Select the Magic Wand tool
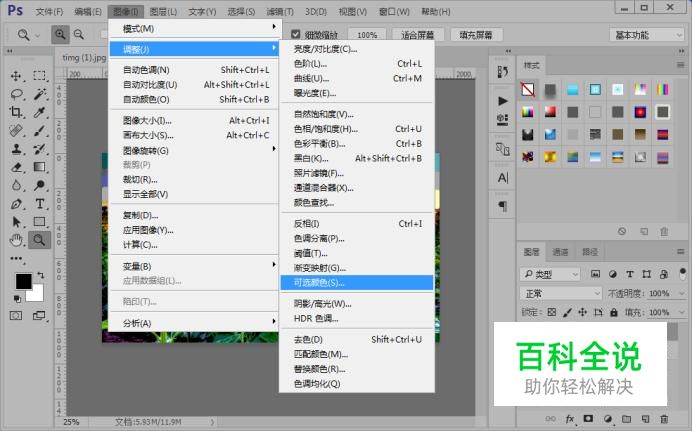 click(40, 94)
